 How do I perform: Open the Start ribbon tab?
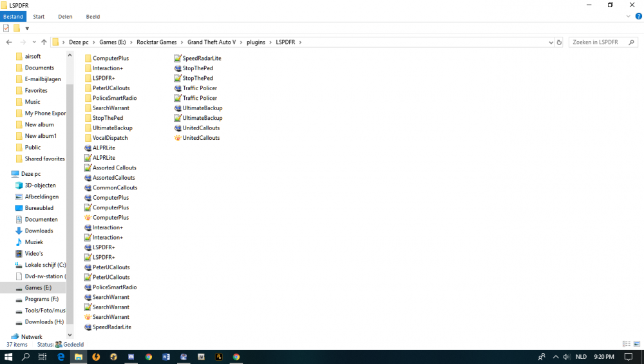coord(39,17)
